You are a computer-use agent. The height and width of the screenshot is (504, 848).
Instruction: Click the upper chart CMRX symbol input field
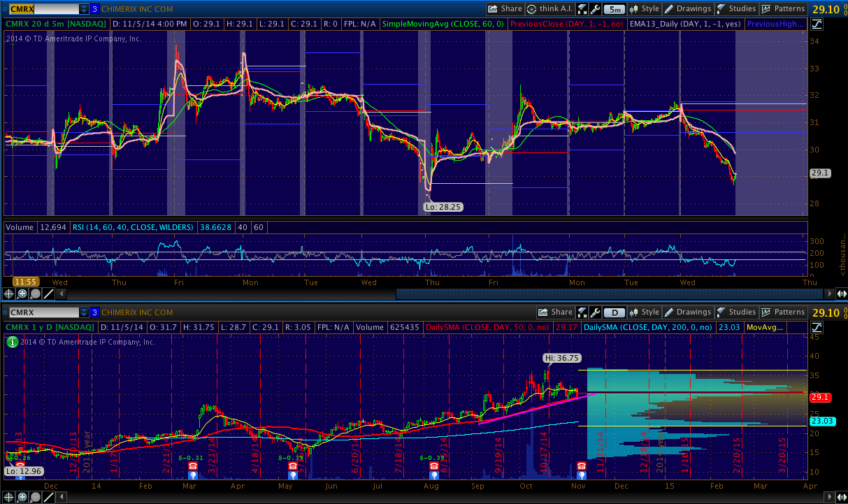[x=43, y=9]
